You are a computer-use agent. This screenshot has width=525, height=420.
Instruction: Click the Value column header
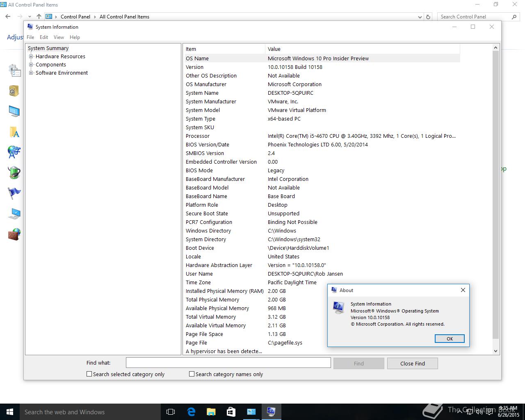362,49
